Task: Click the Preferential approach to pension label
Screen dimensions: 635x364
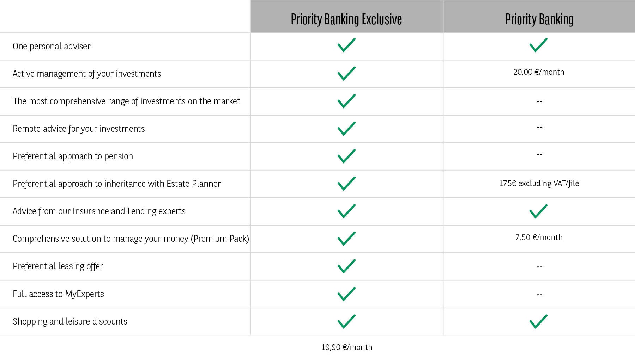Action: tap(73, 156)
